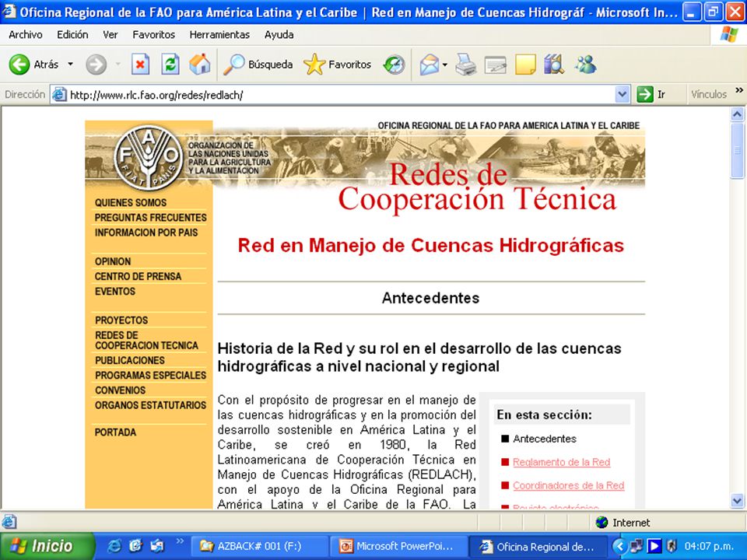747x560 pixels.
Task: Open the Ayuda menu
Action: click(x=279, y=35)
